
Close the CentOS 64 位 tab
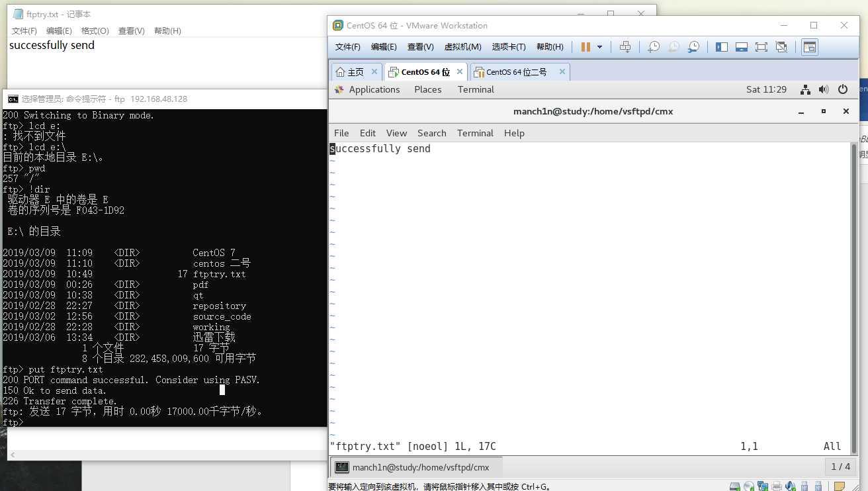[460, 71]
